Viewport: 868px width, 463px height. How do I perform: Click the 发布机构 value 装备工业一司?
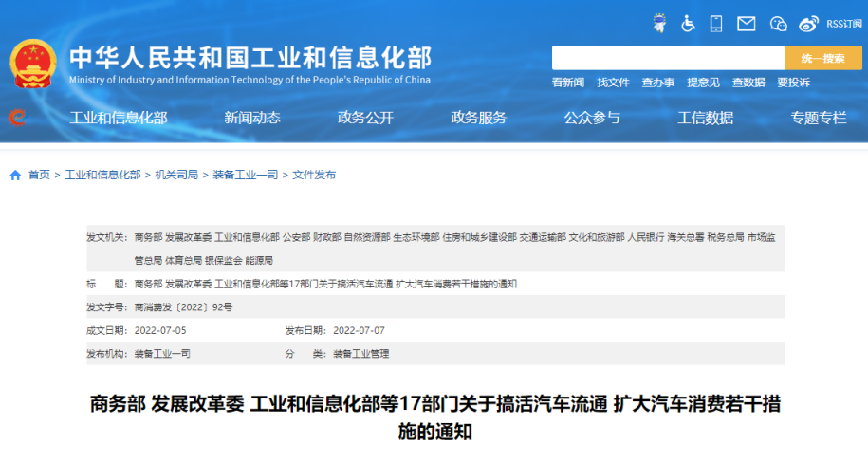[x=162, y=354]
